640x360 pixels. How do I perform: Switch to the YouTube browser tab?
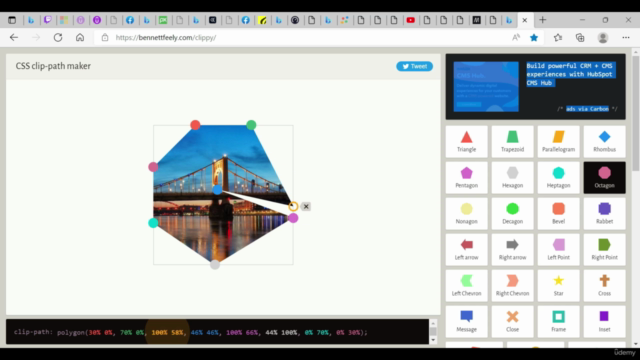(x=411, y=20)
